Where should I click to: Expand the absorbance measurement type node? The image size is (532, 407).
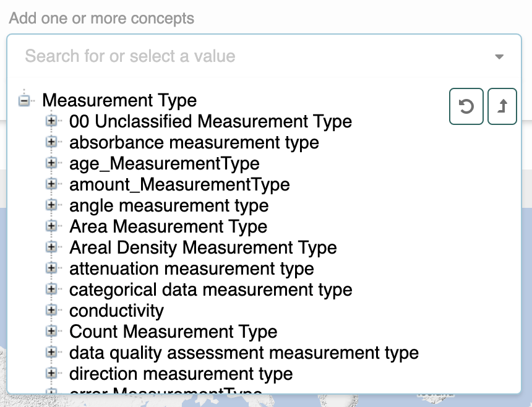pos(52,142)
